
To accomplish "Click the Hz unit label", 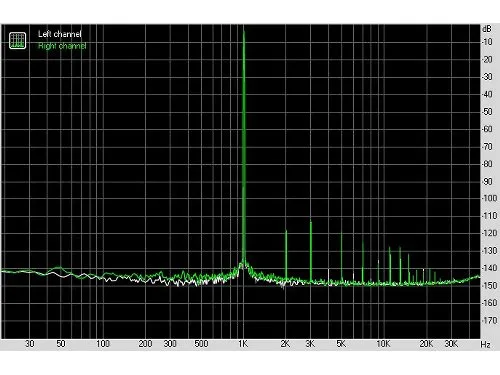I will (x=486, y=344).
